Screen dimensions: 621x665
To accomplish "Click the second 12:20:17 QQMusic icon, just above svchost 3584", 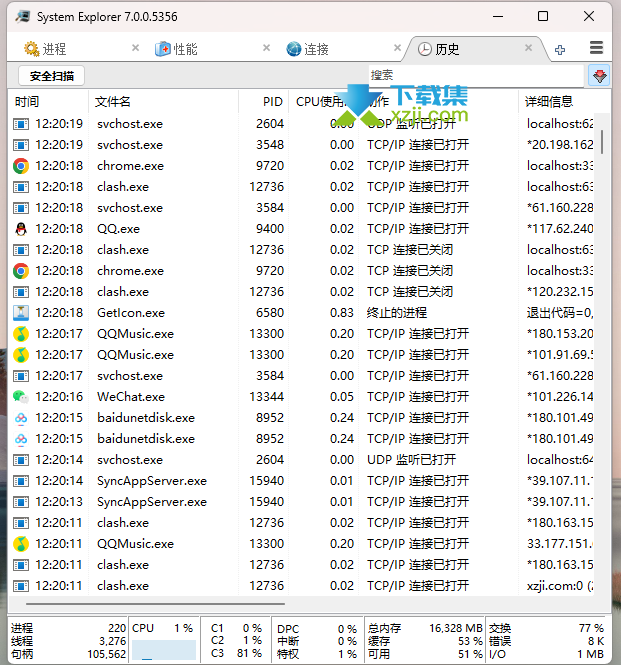I will 21,355.
